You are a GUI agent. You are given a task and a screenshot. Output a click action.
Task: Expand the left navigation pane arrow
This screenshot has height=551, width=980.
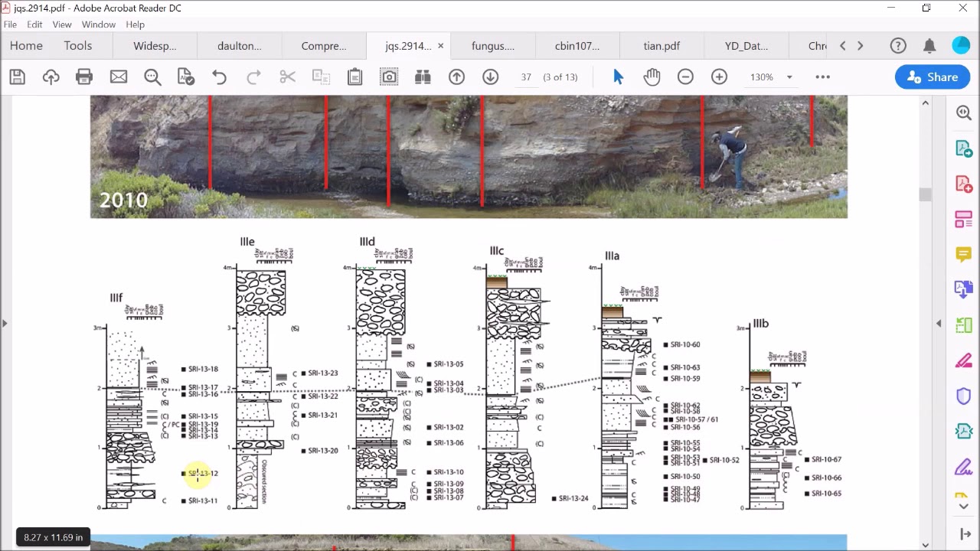[5, 324]
